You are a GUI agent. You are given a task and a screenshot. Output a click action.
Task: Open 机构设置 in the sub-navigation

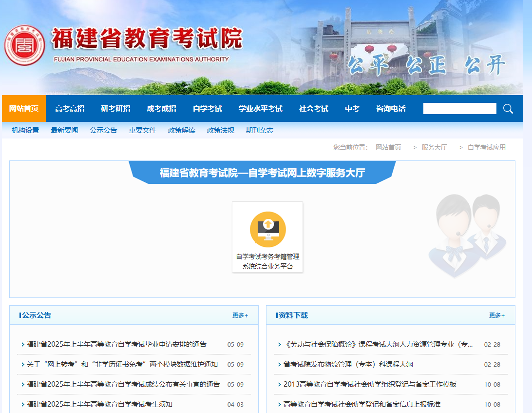coord(25,130)
